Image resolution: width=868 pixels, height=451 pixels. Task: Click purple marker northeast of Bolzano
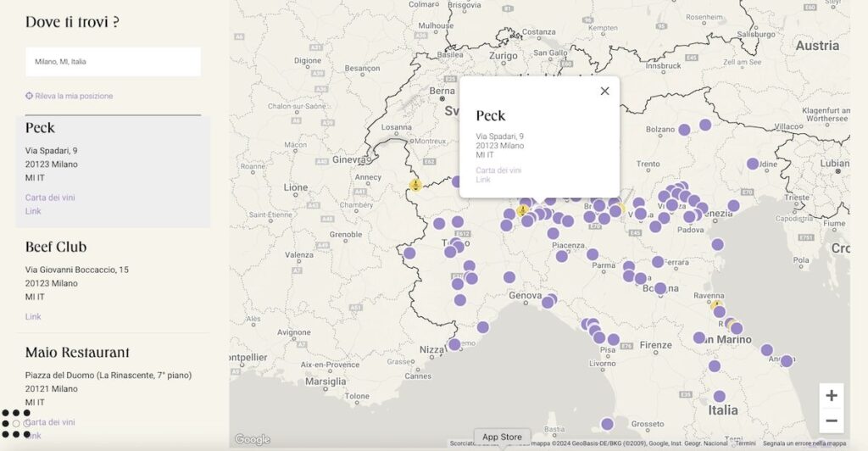click(x=705, y=125)
